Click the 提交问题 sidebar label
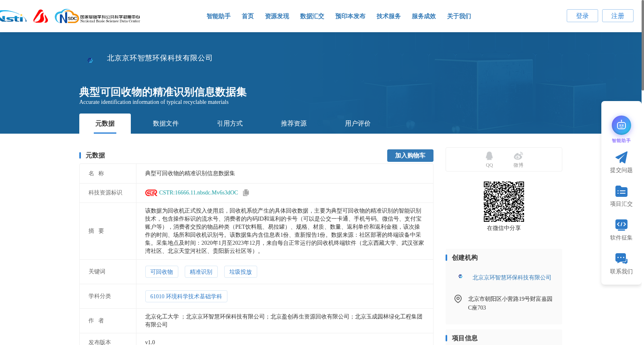The image size is (644, 345). point(621,170)
